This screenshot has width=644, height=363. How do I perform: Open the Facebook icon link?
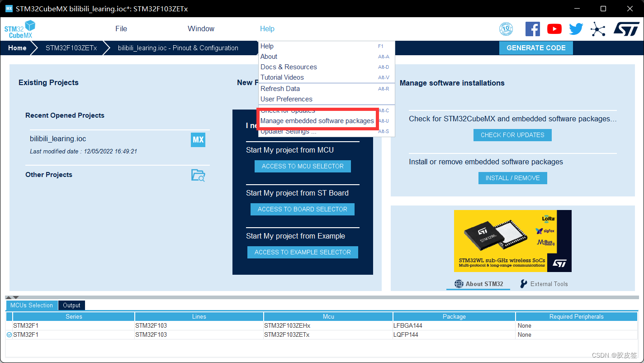(x=532, y=29)
